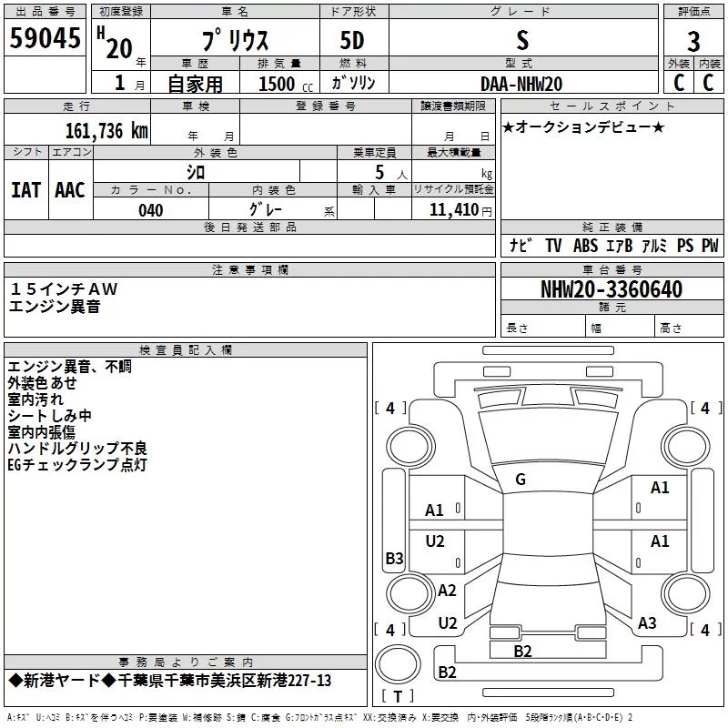728x728 pixels.
Task: Click the A2 mark near rear left wheel
Action: [x=447, y=590]
